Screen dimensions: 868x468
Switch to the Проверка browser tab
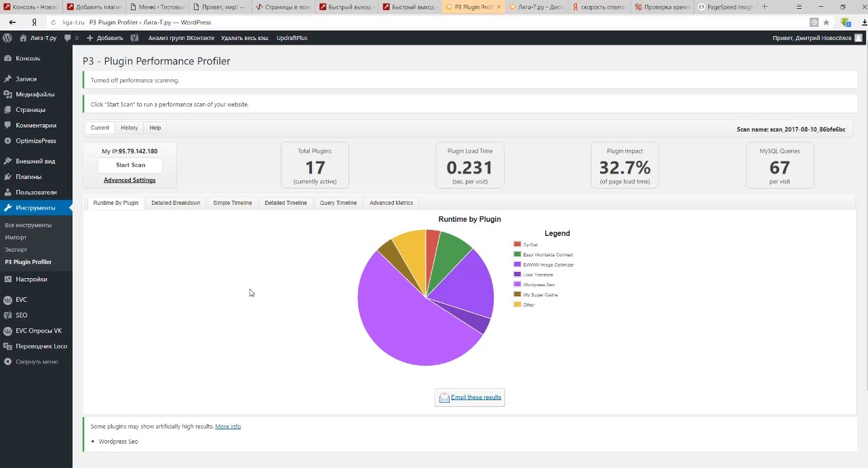pos(662,7)
